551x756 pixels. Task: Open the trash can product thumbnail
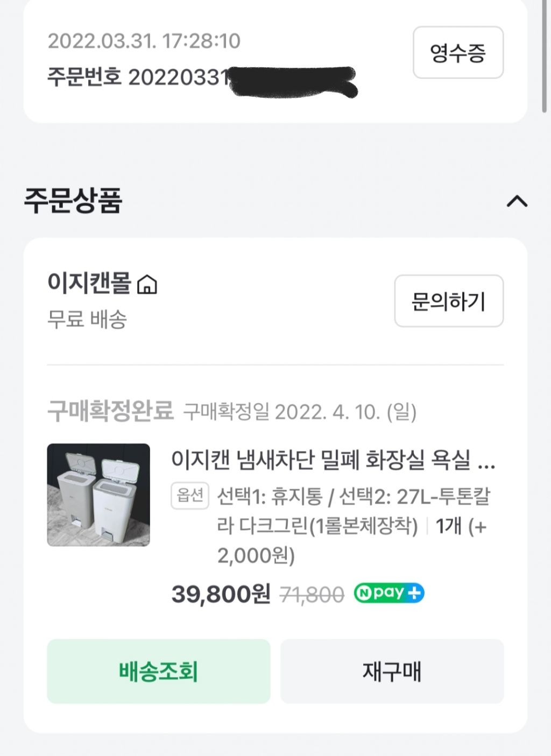(x=98, y=494)
